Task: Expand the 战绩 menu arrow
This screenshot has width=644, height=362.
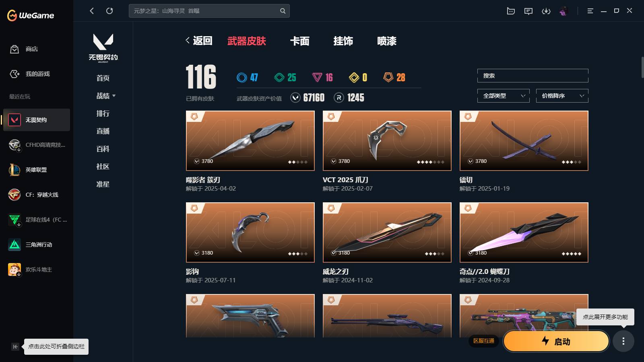Action: (114, 96)
